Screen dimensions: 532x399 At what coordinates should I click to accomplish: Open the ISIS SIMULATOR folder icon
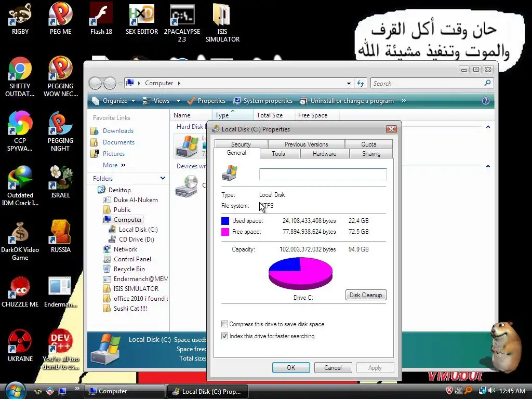tap(222, 22)
